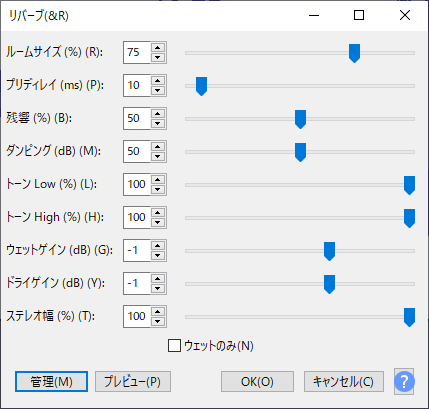
Task: Maximize the リバーブ dialog window
Action: pyautogui.click(x=359, y=15)
